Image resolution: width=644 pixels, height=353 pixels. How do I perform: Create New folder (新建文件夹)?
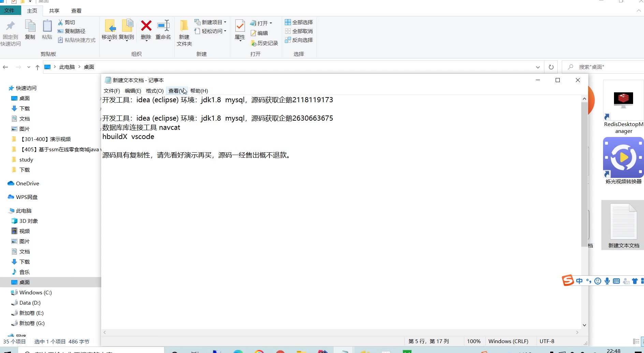(x=184, y=33)
